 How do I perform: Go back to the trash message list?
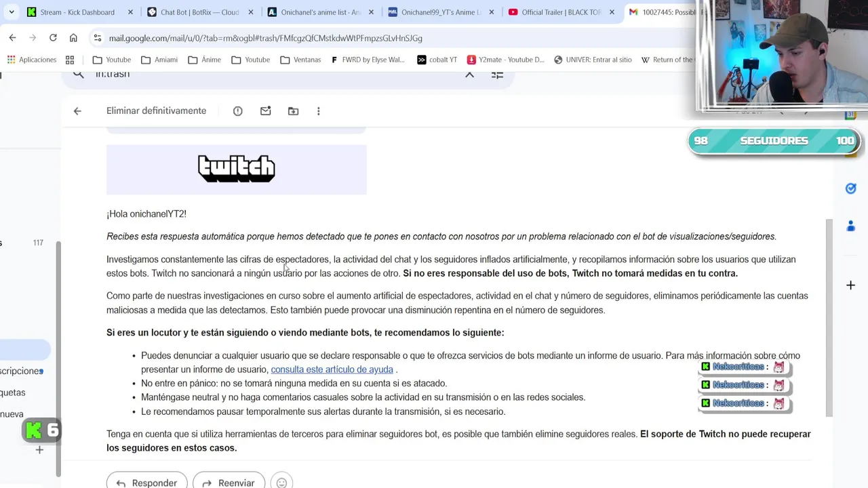[x=77, y=111]
